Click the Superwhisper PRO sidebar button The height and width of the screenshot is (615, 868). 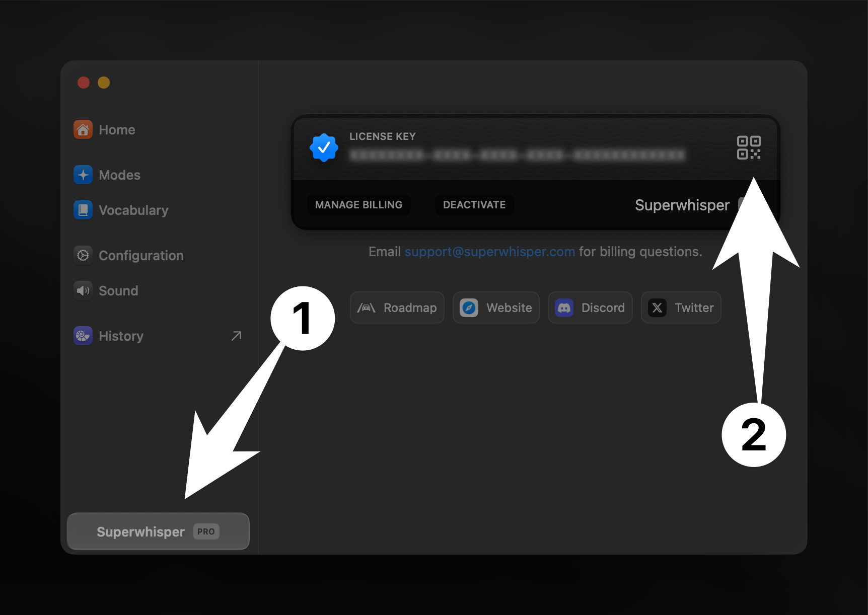pyautogui.click(x=158, y=531)
